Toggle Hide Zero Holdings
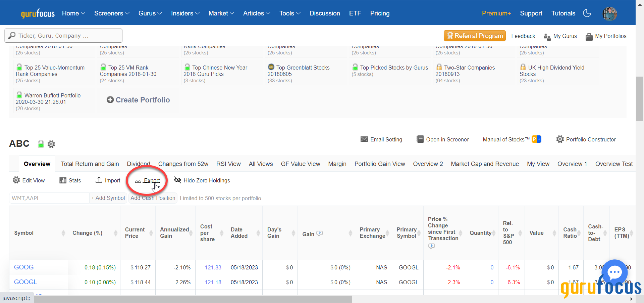Image resolution: width=644 pixels, height=303 pixels. [x=202, y=180]
